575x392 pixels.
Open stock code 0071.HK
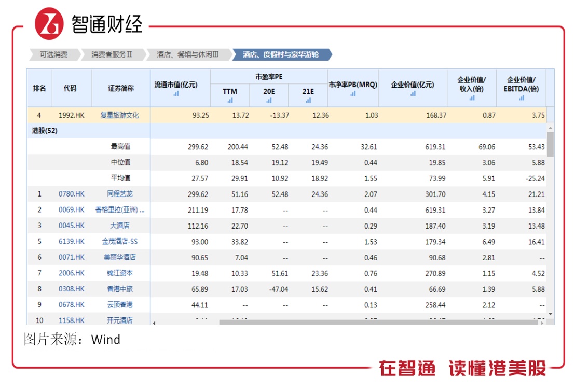pos(72,257)
